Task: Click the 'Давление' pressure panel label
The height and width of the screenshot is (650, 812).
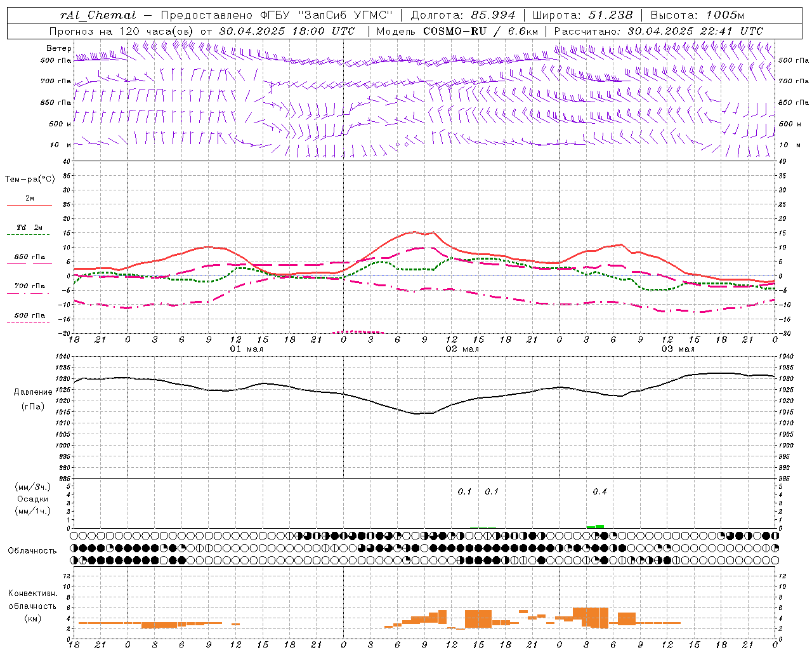Action: pyautogui.click(x=33, y=392)
